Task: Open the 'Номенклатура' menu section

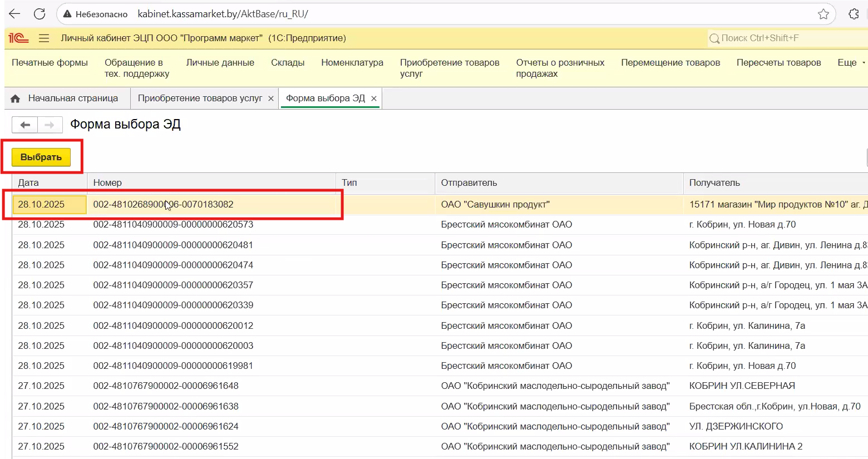Action: pos(352,63)
